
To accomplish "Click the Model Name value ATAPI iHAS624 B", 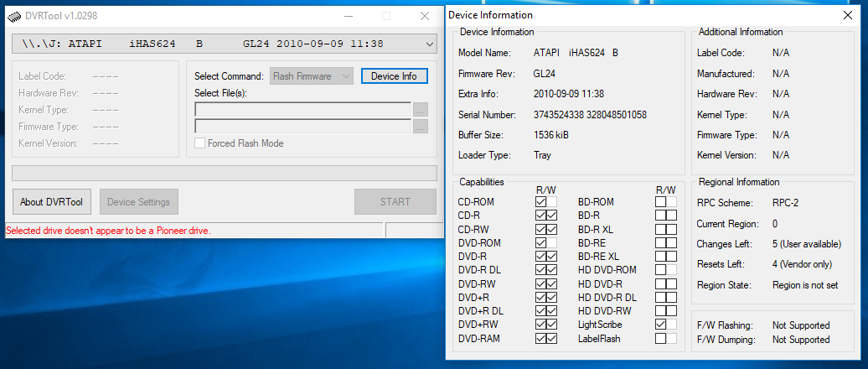I will coord(576,53).
